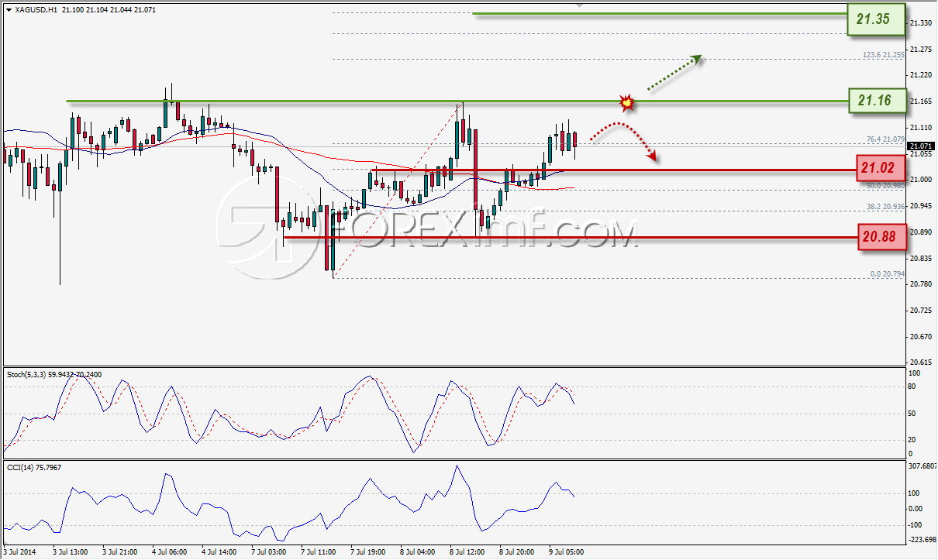Select the 21.16 resistance price label
Screen dimensions: 938x560
pos(876,100)
